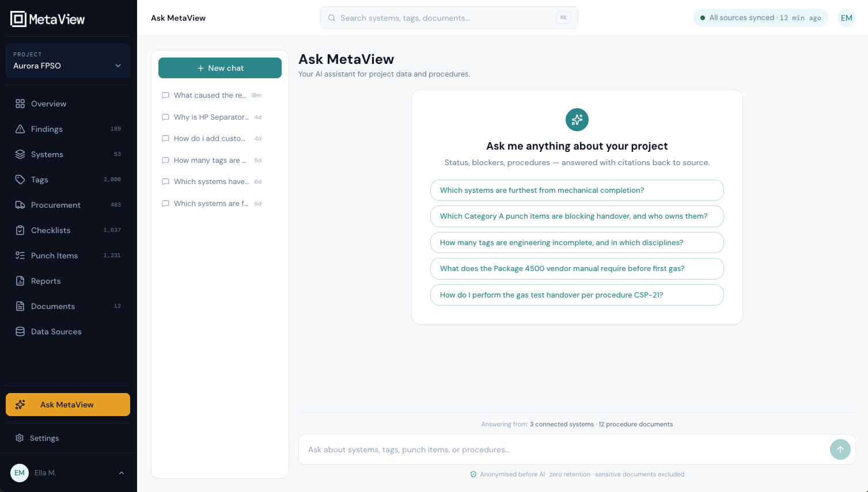Click 'Ask MetaView' breadcrumb in top bar

[179, 18]
